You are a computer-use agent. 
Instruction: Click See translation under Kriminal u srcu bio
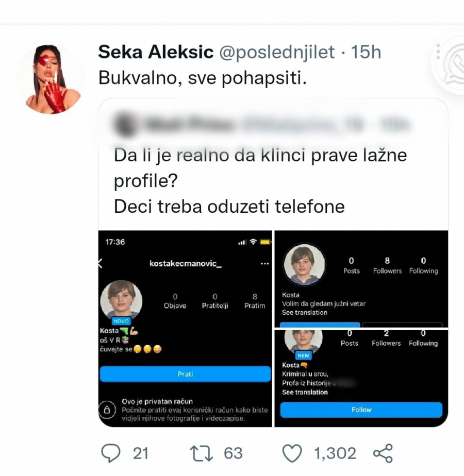pyautogui.click(x=304, y=393)
